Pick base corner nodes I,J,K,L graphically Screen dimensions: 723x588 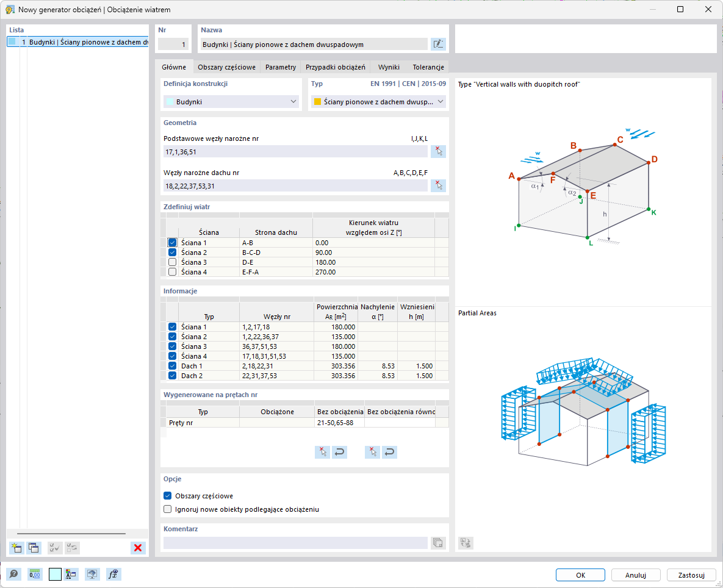point(438,152)
